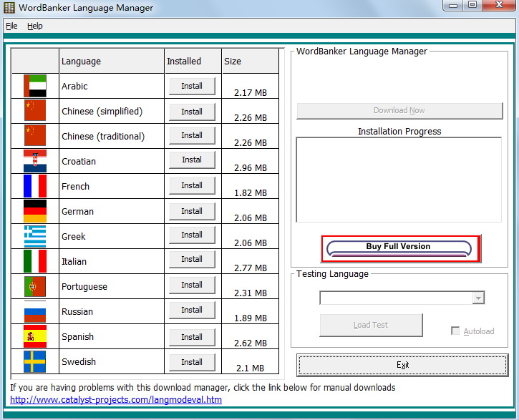Select the Swedish name cell
Image resolution: width=519 pixels, height=420 pixels.
[112, 361]
